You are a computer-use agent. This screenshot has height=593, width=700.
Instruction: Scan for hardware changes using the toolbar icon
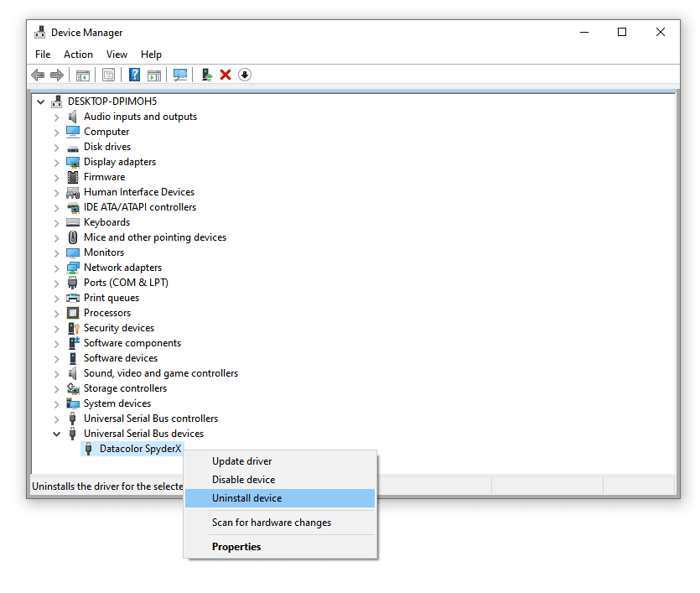point(179,75)
